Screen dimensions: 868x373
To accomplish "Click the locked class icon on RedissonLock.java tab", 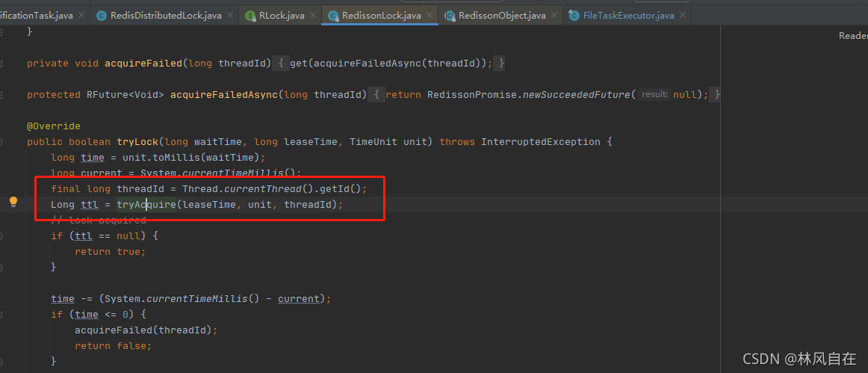I will (x=333, y=16).
